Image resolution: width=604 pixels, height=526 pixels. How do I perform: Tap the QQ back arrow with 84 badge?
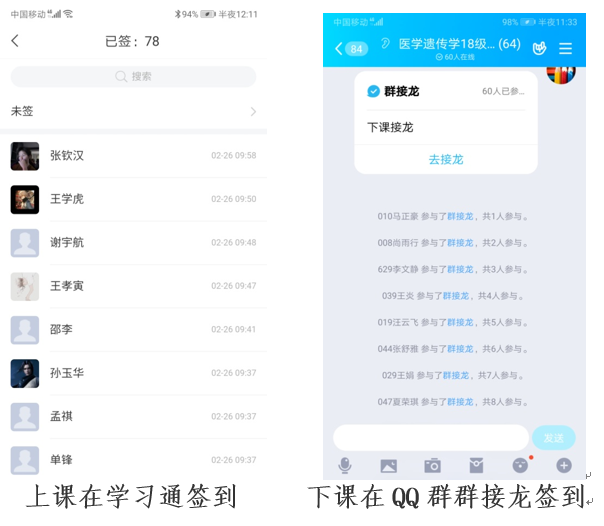point(351,49)
